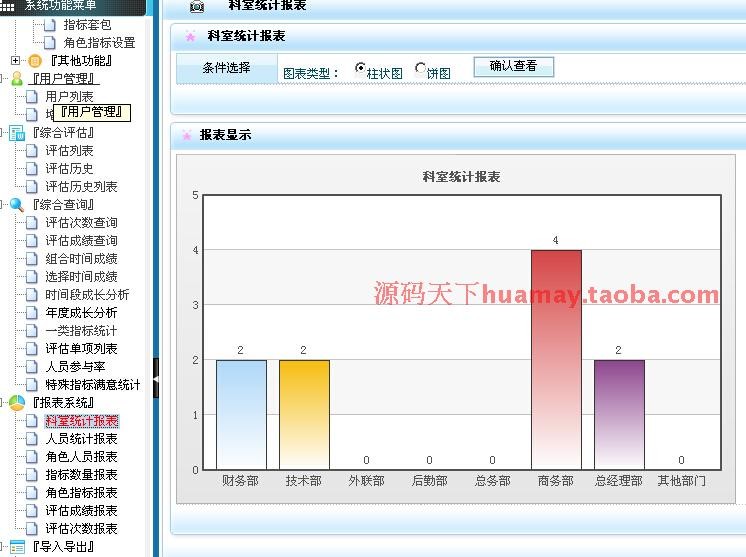Select the 饼图 radio button
This screenshot has width=746, height=557.
[421, 68]
